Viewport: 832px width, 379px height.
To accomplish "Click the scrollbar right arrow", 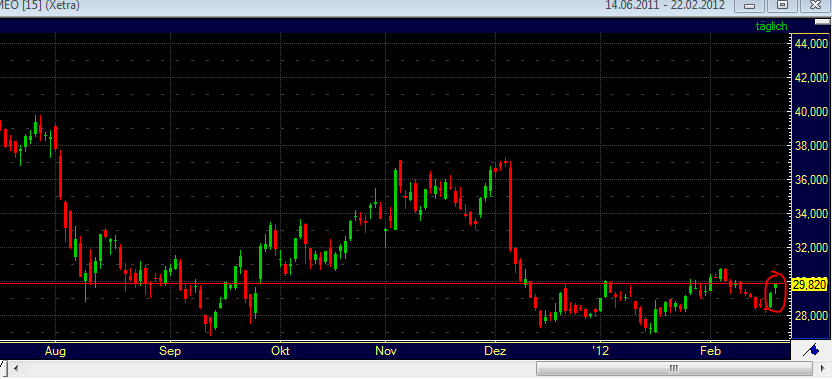I will 822,368.
